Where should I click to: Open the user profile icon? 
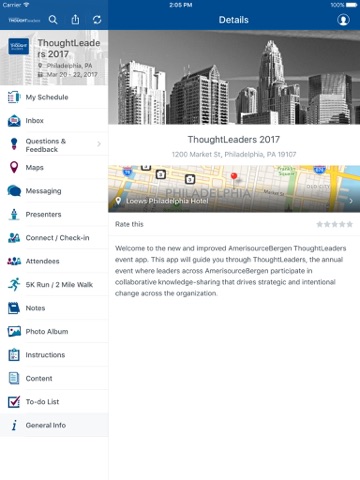343,20
